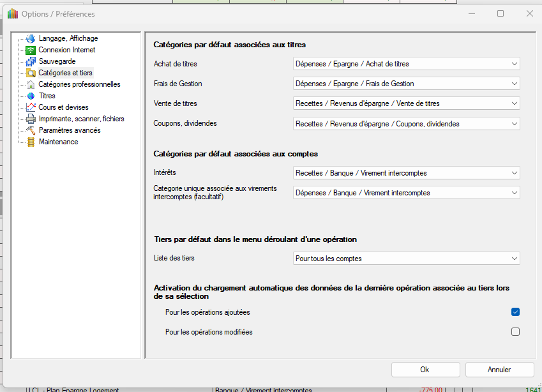Click the hammer icon for Paramètres avancés
542x392 pixels.
pyautogui.click(x=31, y=130)
